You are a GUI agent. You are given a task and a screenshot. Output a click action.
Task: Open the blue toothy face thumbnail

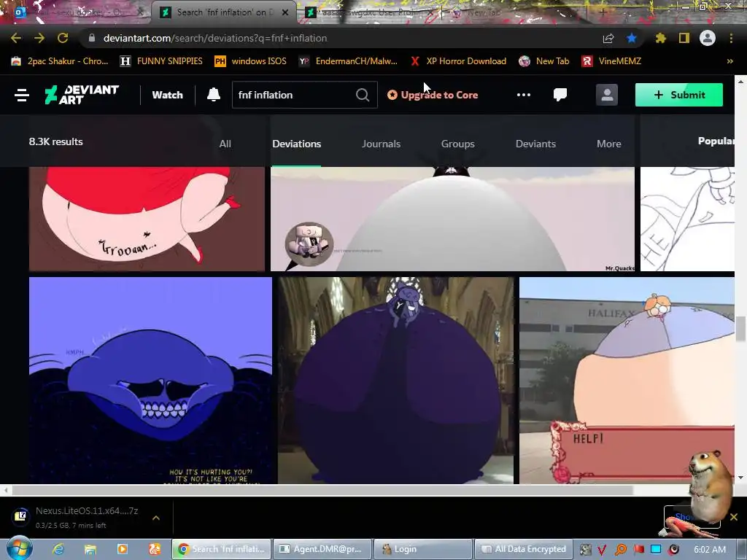pos(150,381)
